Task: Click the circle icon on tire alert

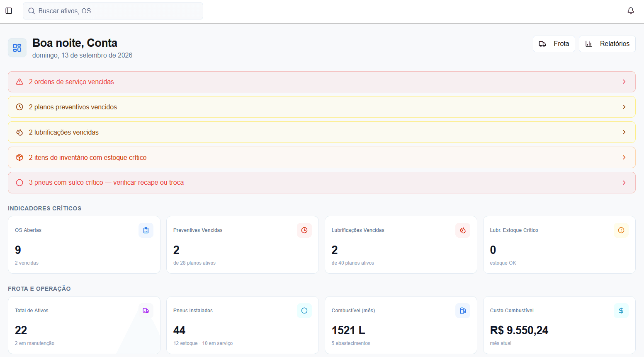Action: click(19, 183)
